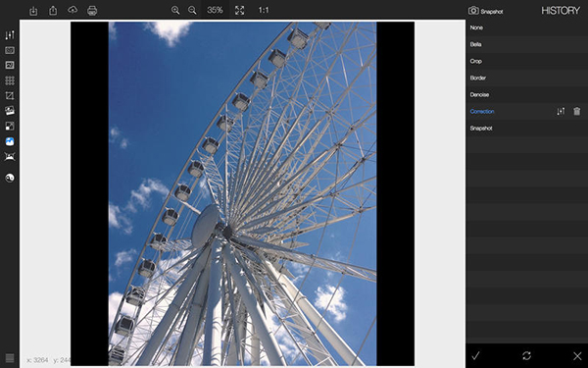Image resolution: width=588 pixels, height=368 pixels.
Task: Click the export/share photo icon
Action: pyautogui.click(x=53, y=11)
